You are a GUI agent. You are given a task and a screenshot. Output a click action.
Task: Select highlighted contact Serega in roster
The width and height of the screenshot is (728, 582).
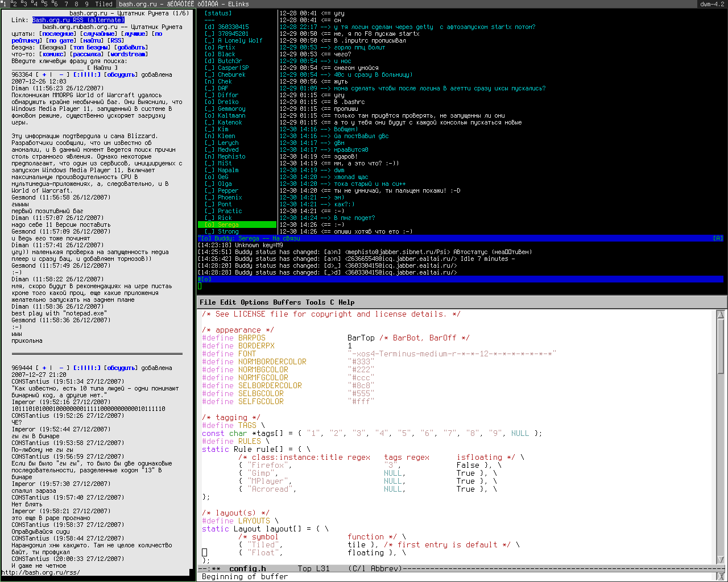point(237,225)
